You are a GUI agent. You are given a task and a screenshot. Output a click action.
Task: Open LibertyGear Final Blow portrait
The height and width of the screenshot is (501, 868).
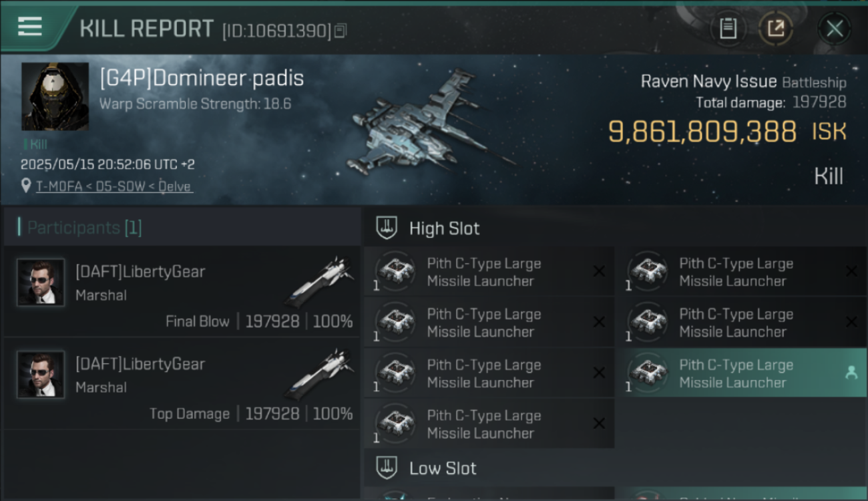point(41,283)
